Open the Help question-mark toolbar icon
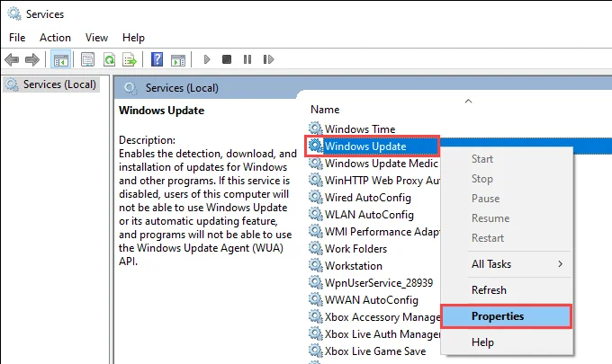The image size is (612, 364). (x=157, y=59)
